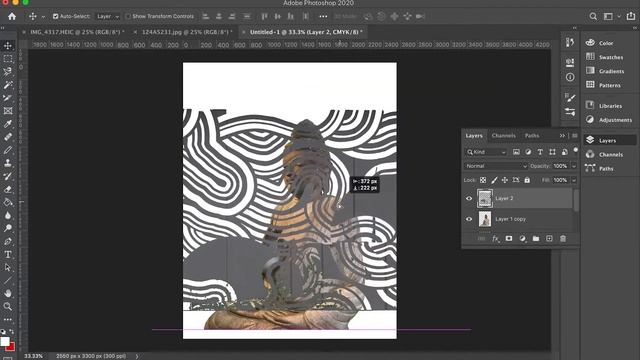This screenshot has width=640, height=360.
Task: Enable Show Transform Controls checkbox
Action: pos(128,16)
